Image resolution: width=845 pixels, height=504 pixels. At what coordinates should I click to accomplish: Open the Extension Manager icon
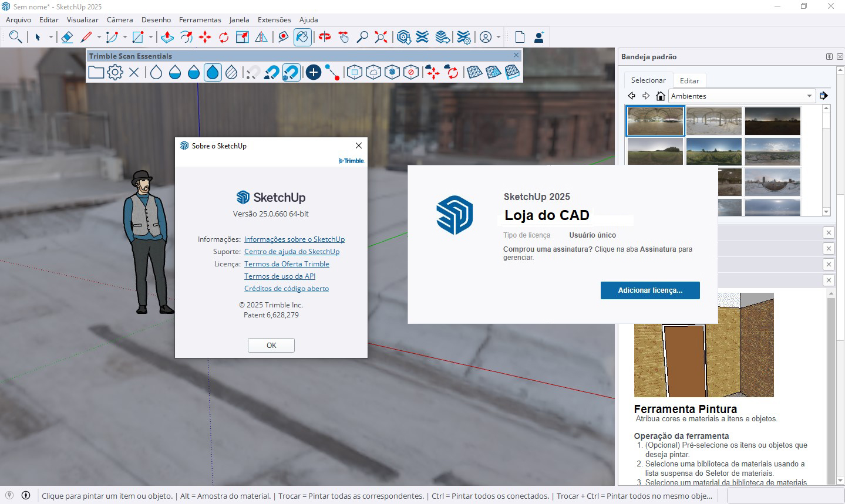click(x=464, y=37)
